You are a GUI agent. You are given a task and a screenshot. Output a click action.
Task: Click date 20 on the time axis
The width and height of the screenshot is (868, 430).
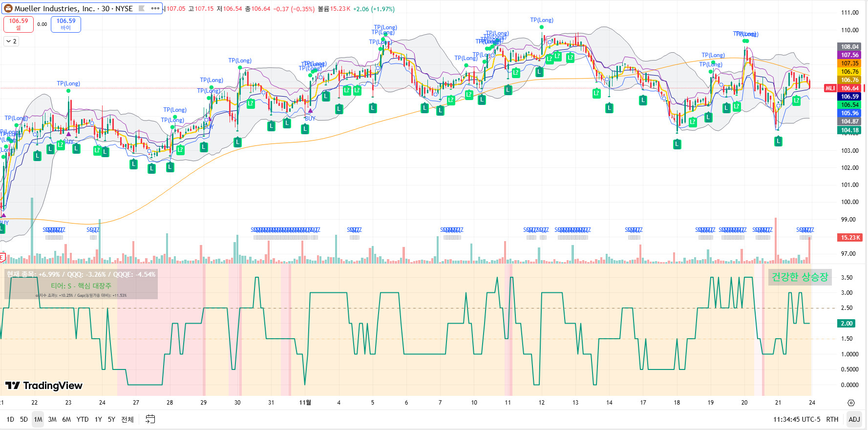744,403
